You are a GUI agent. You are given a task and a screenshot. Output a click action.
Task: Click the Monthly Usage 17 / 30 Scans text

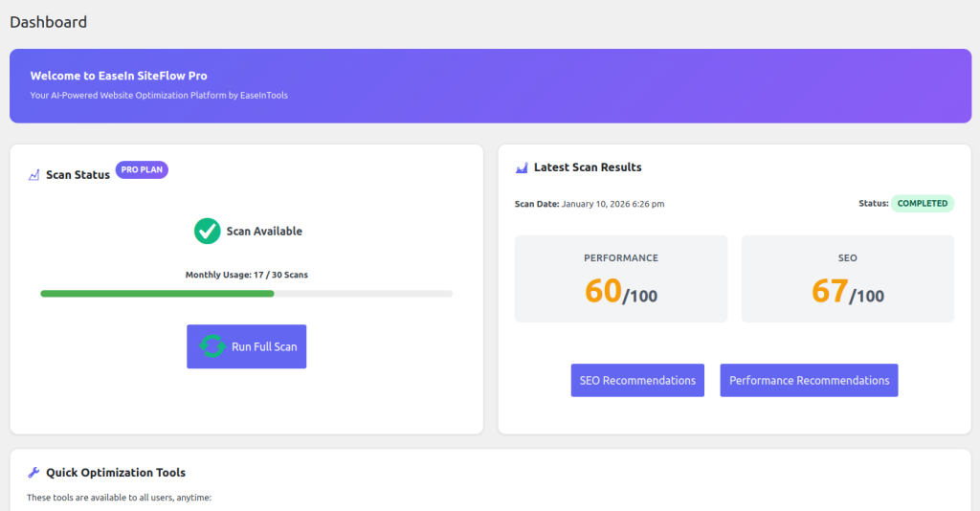click(246, 275)
